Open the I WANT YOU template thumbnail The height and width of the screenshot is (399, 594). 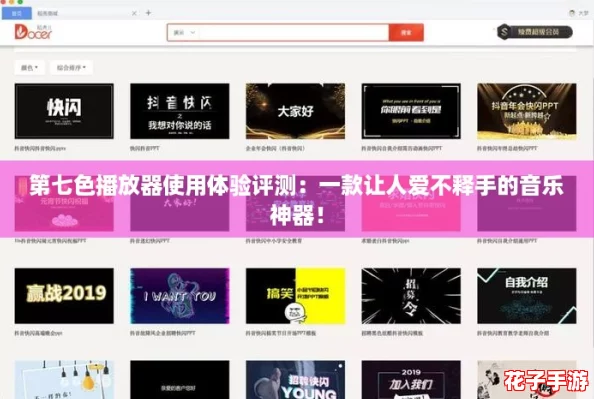coord(180,296)
